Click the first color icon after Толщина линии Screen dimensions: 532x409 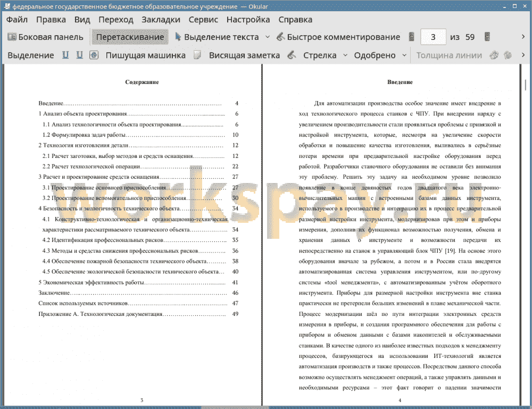point(494,55)
